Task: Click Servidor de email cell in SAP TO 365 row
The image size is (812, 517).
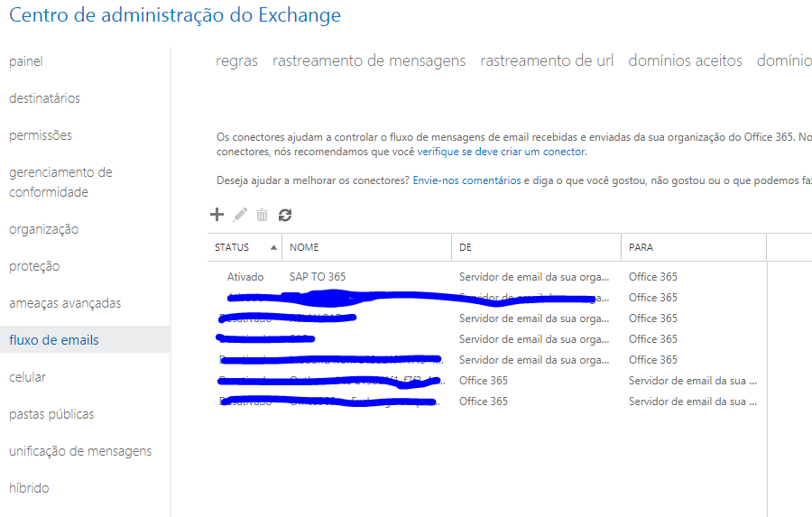Action: (x=534, y=277)
